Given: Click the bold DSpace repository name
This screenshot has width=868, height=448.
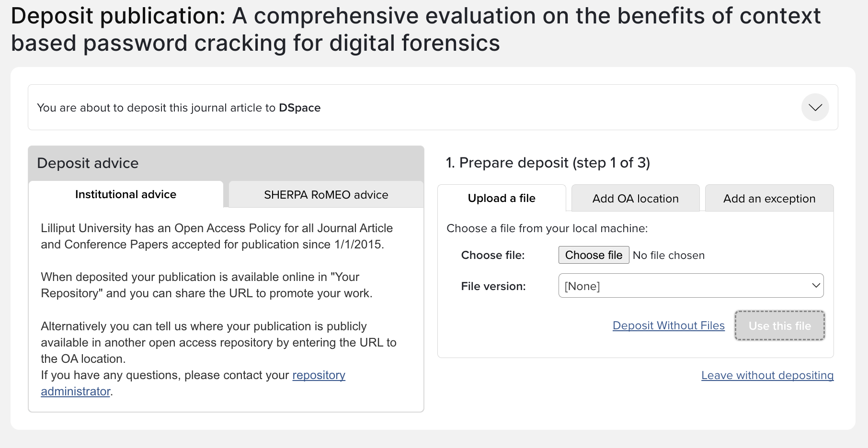Looking at the screenshot, I should coord(299,108).
